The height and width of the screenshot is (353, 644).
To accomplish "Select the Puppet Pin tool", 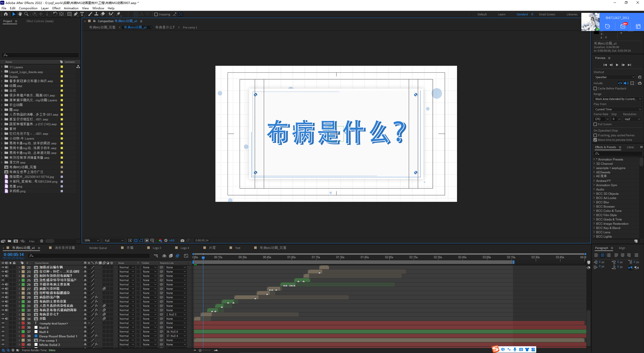I will pos(119,14).
